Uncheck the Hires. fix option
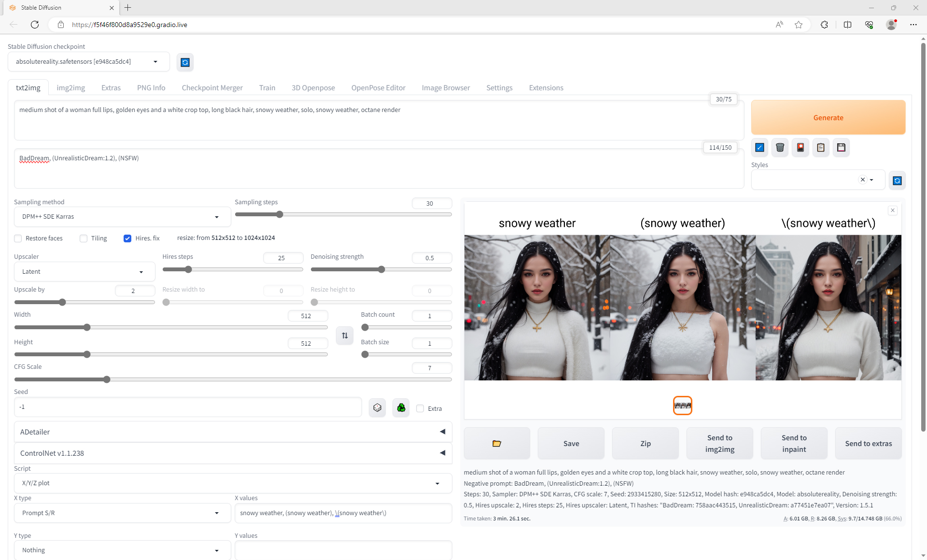Screen dimensions: 927x560 point(127,238)
